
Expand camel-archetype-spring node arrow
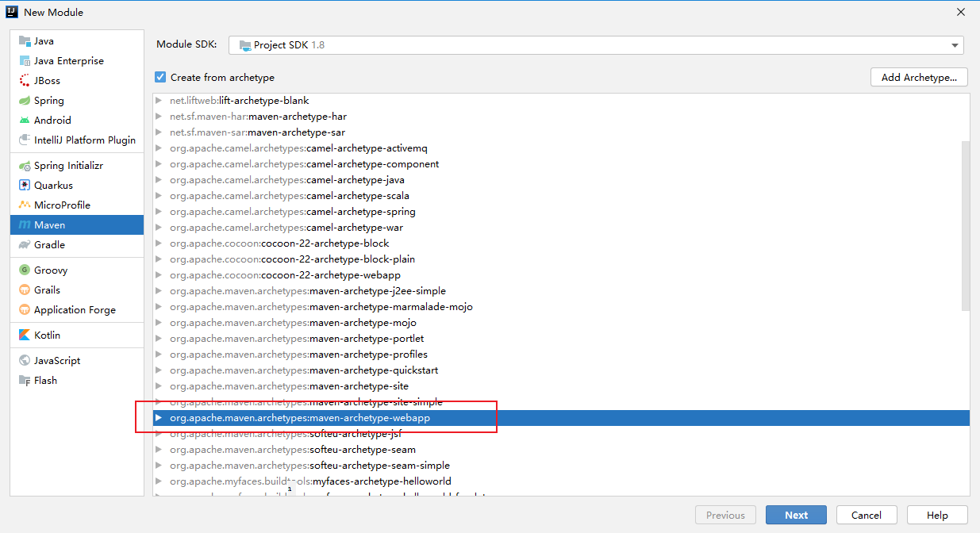pos(159,212)
